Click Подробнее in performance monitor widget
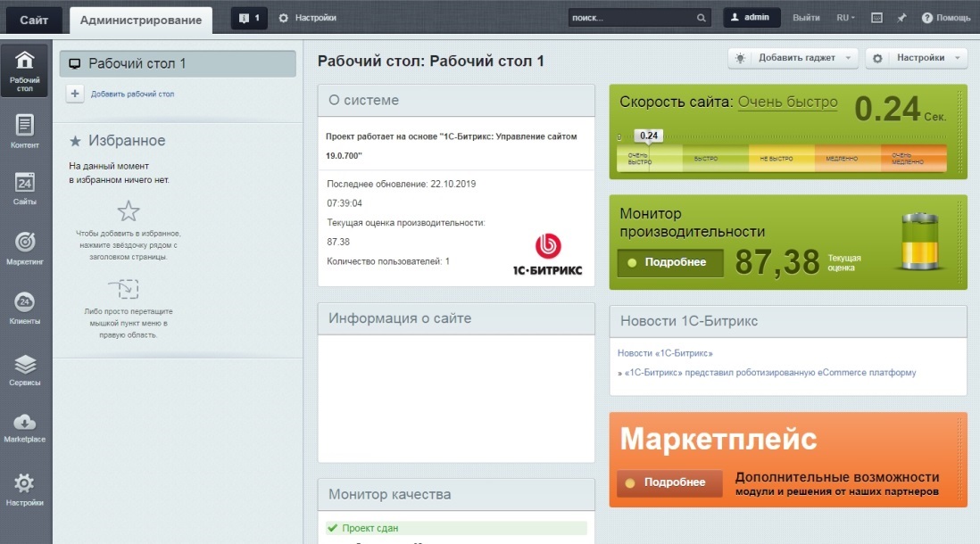980x544 pixels. [x=670, y=263]
